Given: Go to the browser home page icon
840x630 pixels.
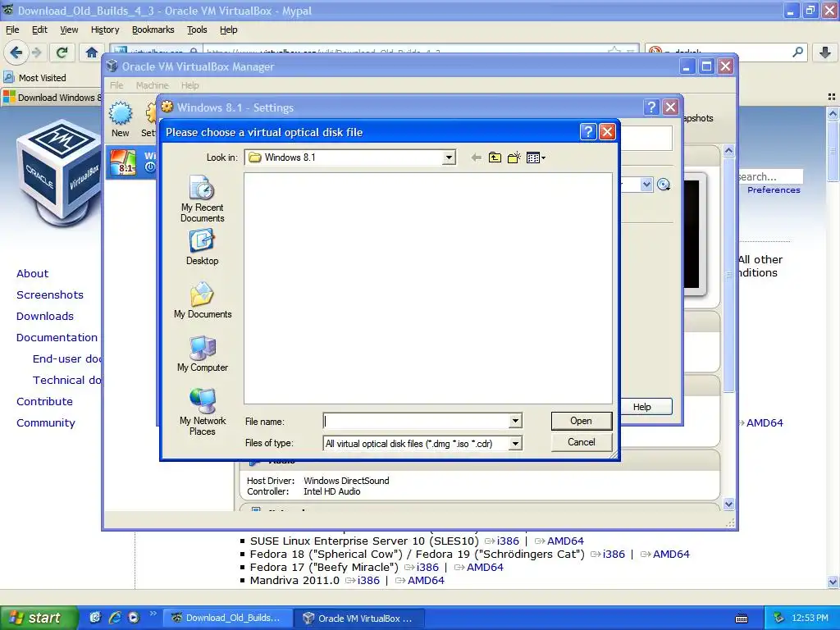Looking at the screenshot, I should [92, 52].
